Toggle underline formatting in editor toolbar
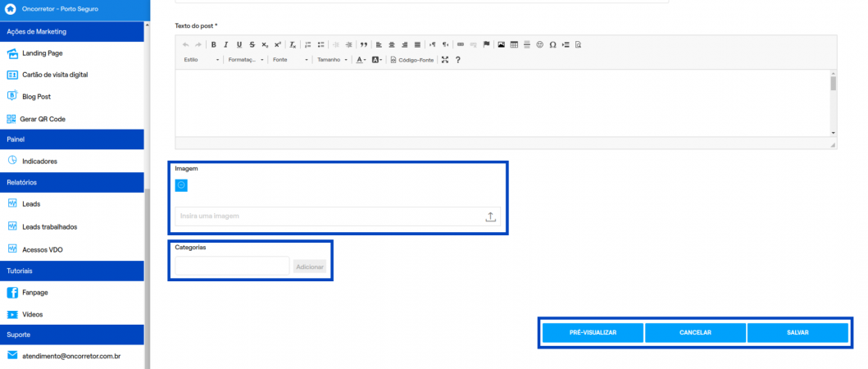 pos(239,45)
